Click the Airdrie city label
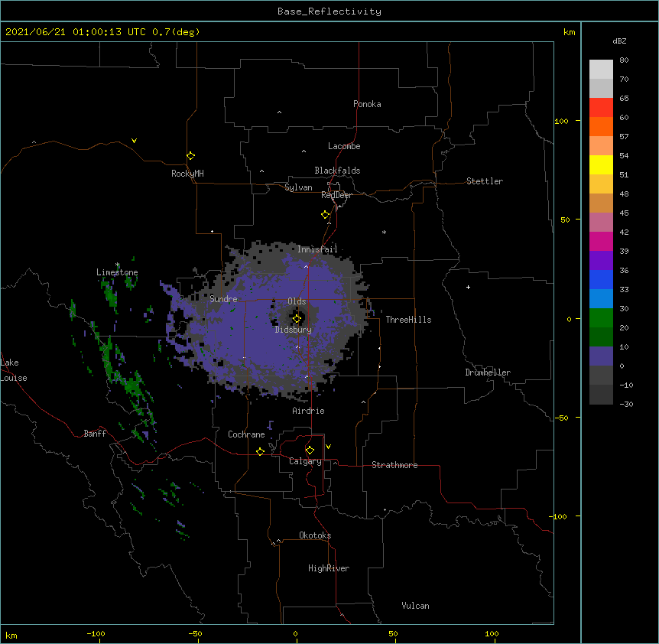Screen dimensions: 659x644 [309, 411]
